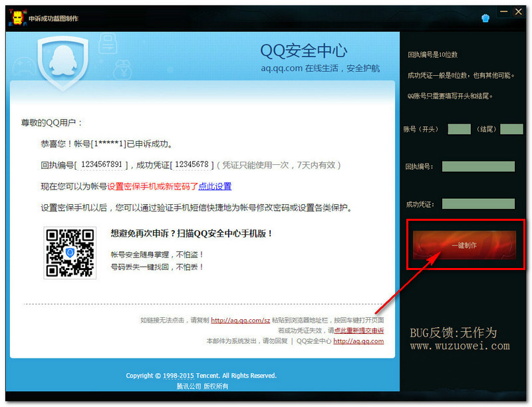This screenshot has height=407, width=532.
Task: Focus the 回执编号 input field
Action: tap(478, 166)
